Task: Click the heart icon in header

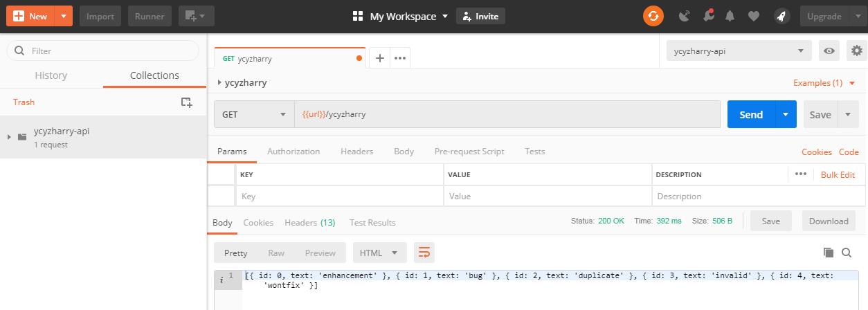Action: pyautogui.click(x=754, y=16)
